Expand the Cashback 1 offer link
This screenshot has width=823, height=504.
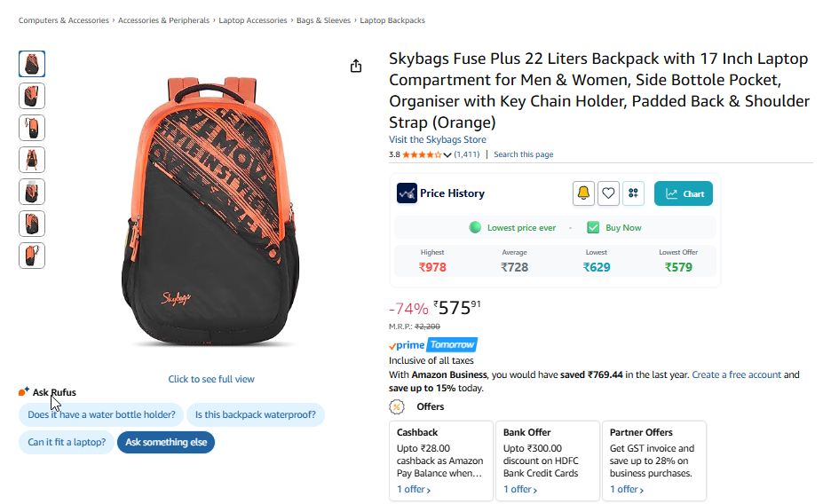click(413, 489)
